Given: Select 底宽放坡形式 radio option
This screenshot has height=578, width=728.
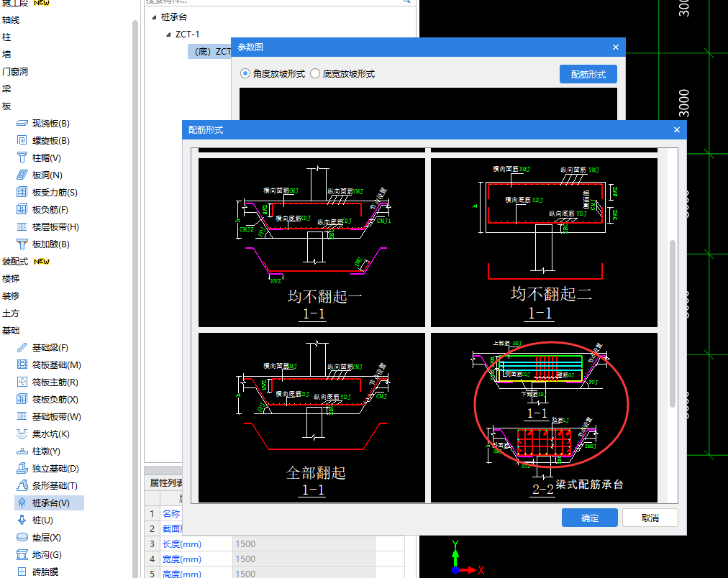Looking at the screenshot, I should (315, 74).
